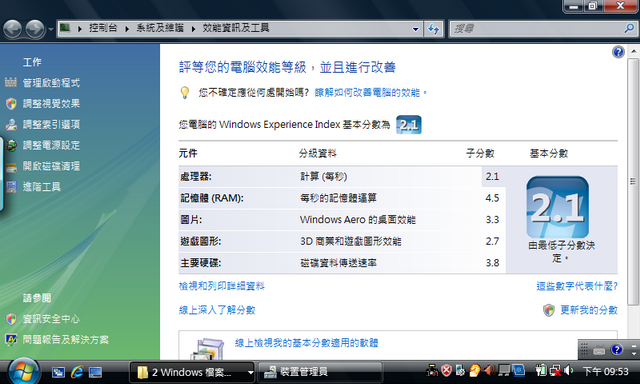Select 圖片 row label
This screenshot has width=640, height=384.
click(191, 220)
